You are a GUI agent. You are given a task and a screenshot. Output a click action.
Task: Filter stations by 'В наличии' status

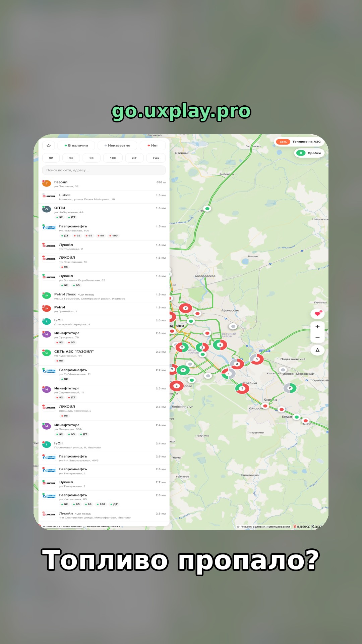click(76, 146)
